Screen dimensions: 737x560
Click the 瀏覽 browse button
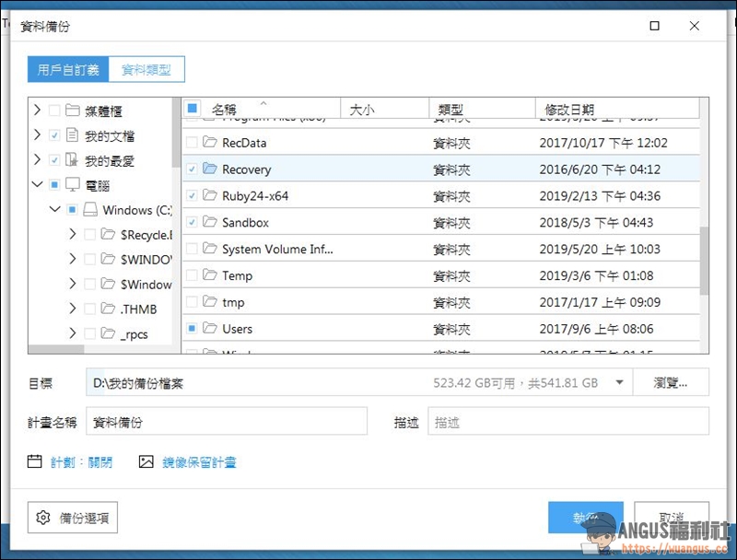coord(671,383)
